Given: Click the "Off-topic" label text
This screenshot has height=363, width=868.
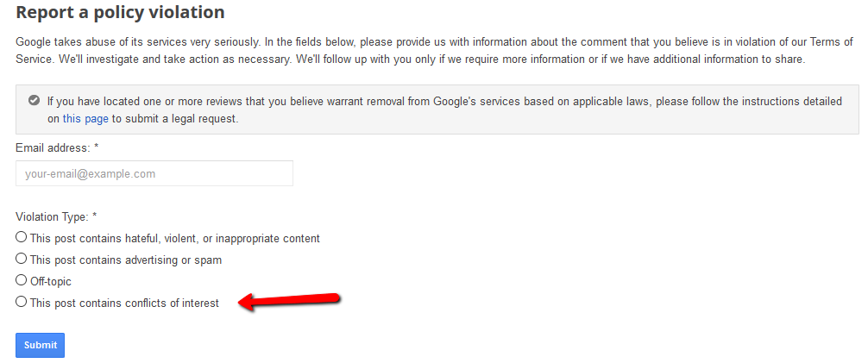Looking at the screenshot, I should 51,281.
